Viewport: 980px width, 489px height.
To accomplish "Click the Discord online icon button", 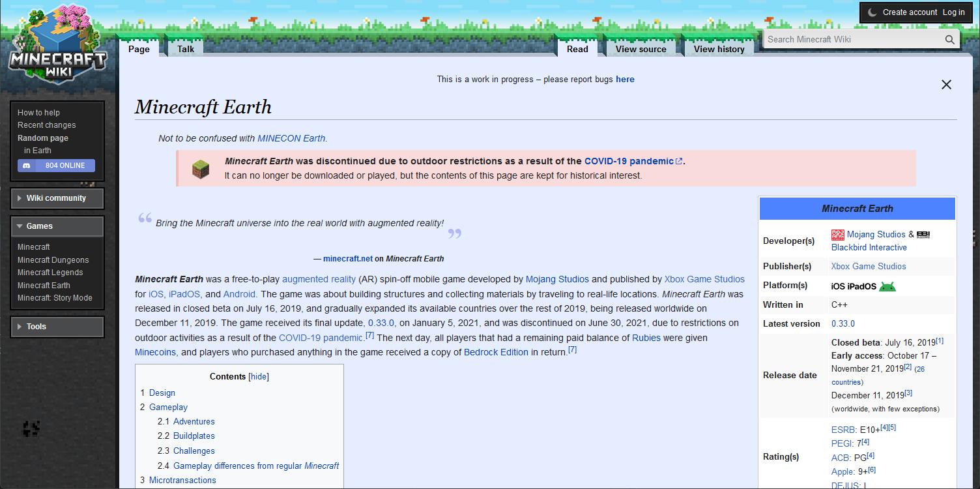I will 56,166.
